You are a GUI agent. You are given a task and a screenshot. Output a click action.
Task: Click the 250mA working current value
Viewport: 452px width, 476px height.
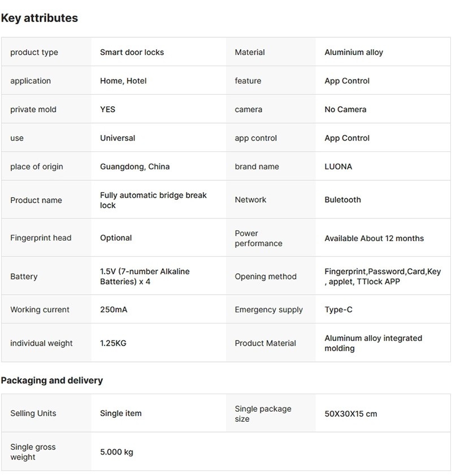click(x=114, y=309)
